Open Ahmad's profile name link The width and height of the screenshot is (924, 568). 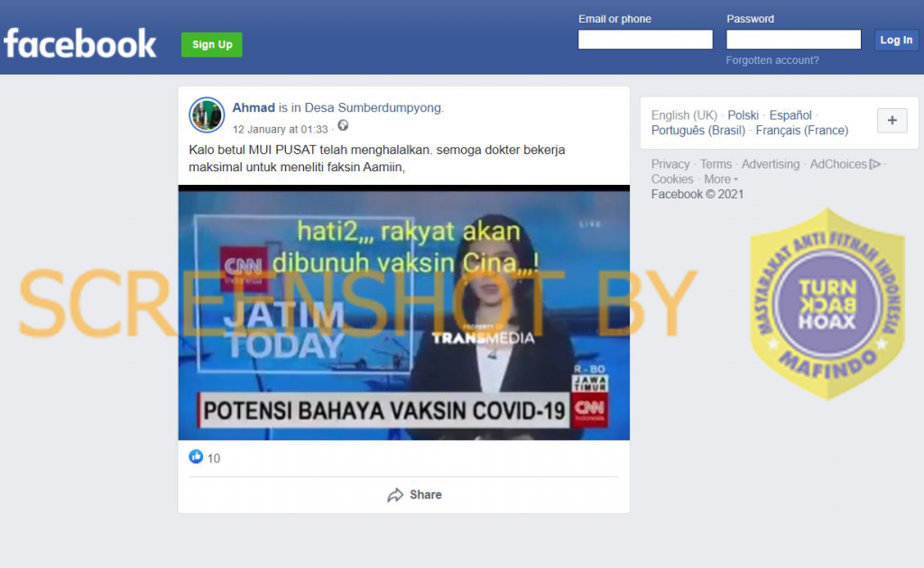pos(254,107)
